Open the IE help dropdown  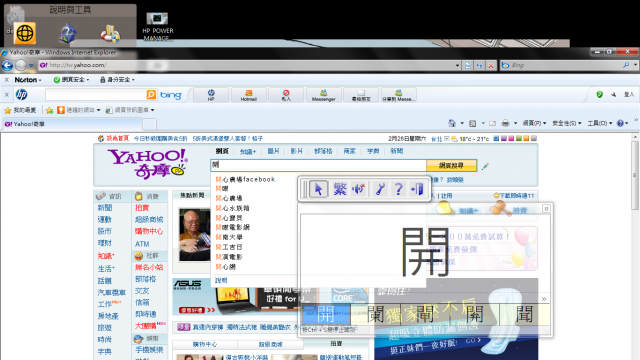pyautogui.click(x=622, y=123)
